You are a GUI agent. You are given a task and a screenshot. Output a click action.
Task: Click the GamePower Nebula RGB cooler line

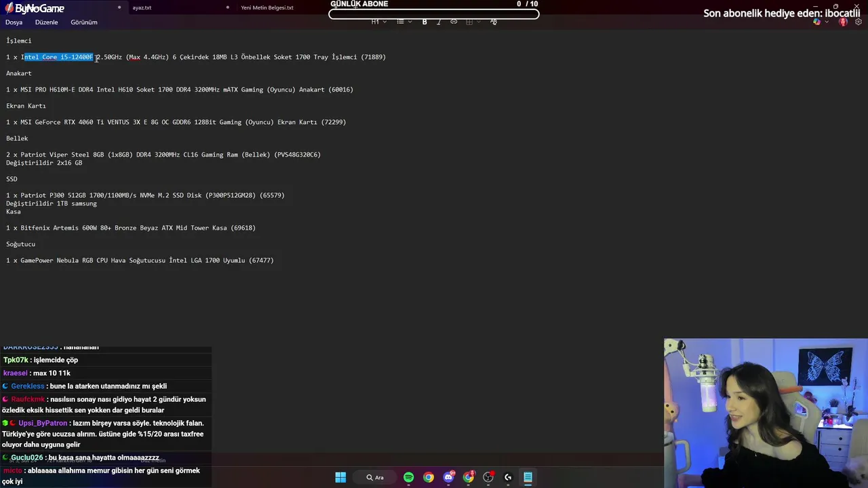point(140,260)
